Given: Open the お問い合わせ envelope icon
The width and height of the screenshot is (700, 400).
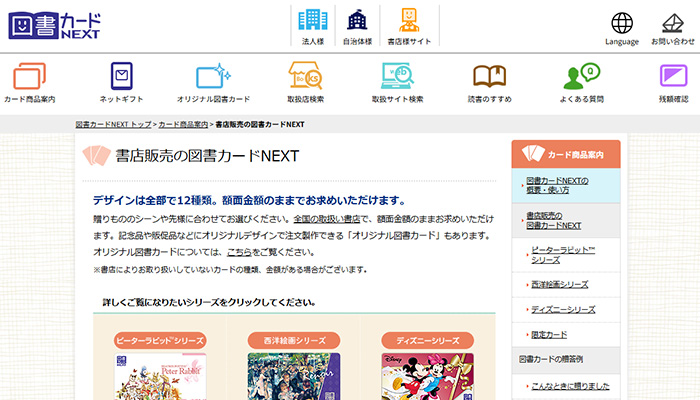Looking at the screenshot, I should [x=673, y=23].
